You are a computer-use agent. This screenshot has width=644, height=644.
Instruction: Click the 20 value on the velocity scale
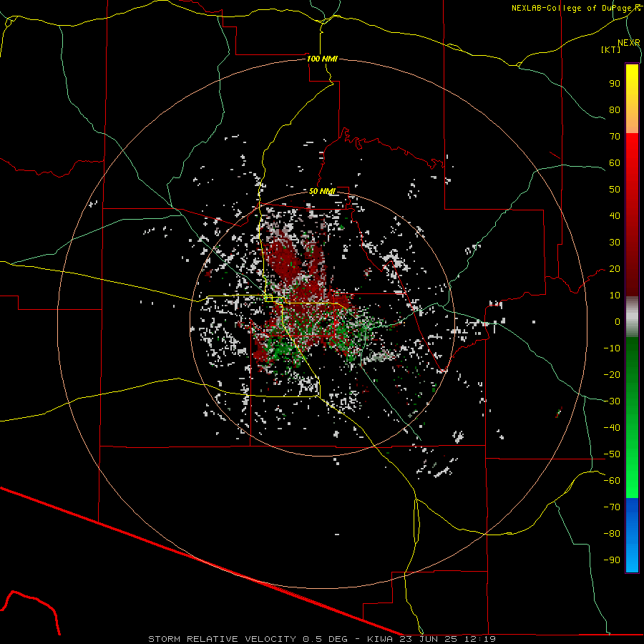615,268
